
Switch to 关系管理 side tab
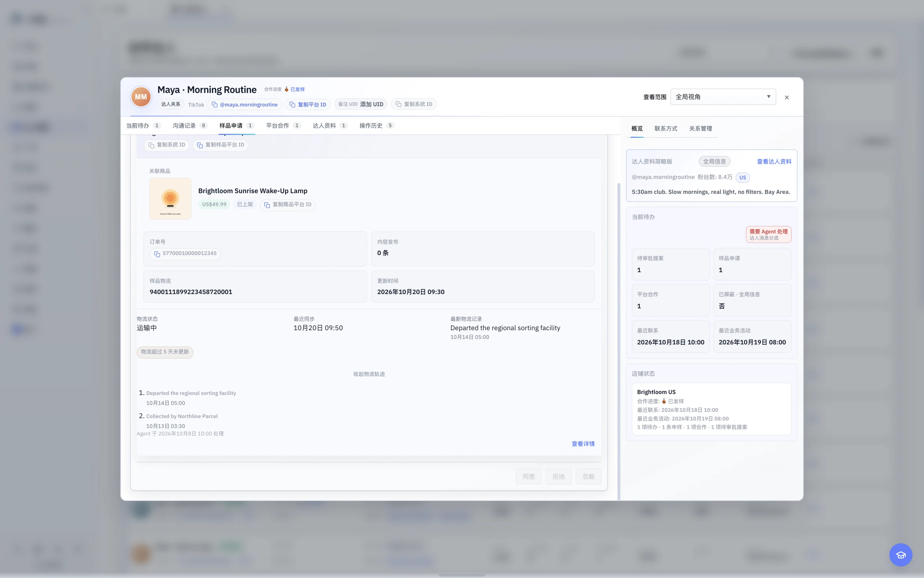point(700,129)
